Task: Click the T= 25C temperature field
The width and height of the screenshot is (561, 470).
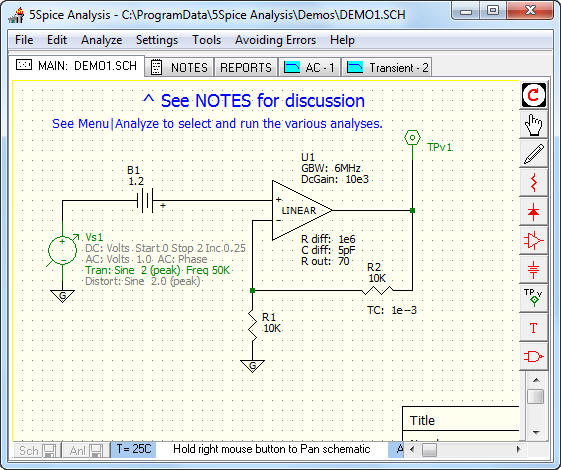Action: click(134, 450)
